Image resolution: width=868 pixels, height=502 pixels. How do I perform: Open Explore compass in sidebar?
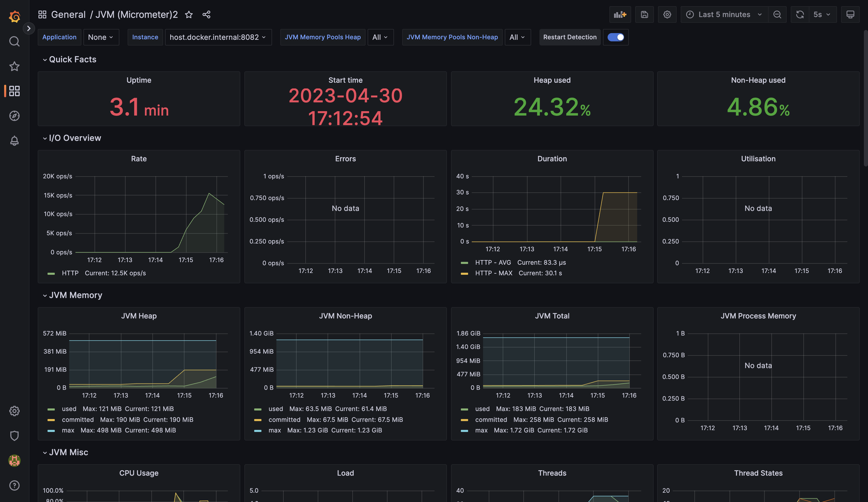click(x=14, y=116)
